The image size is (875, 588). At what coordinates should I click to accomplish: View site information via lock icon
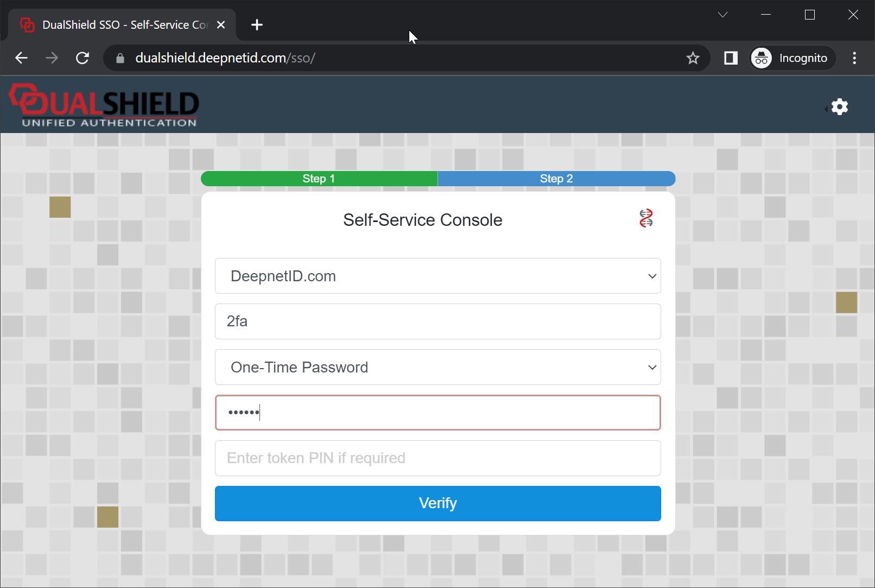pos(121,58)
